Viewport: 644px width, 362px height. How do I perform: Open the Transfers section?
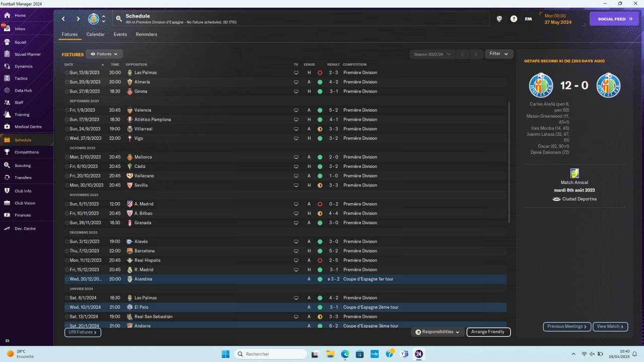[23, 177]
